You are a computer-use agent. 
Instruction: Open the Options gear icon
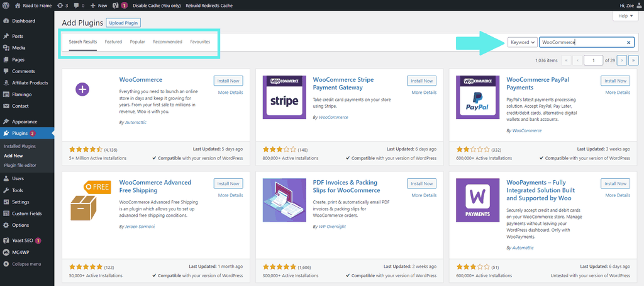click(x=6, y=225)
